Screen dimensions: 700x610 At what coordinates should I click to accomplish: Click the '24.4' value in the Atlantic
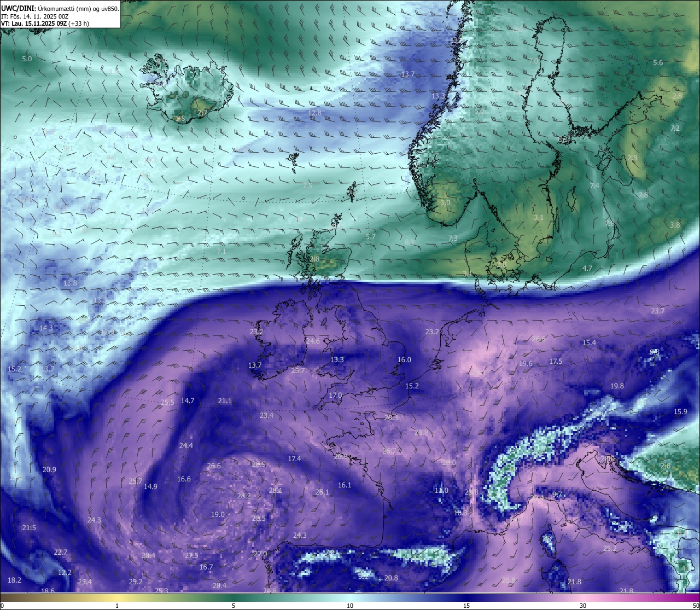click(186, 445)
